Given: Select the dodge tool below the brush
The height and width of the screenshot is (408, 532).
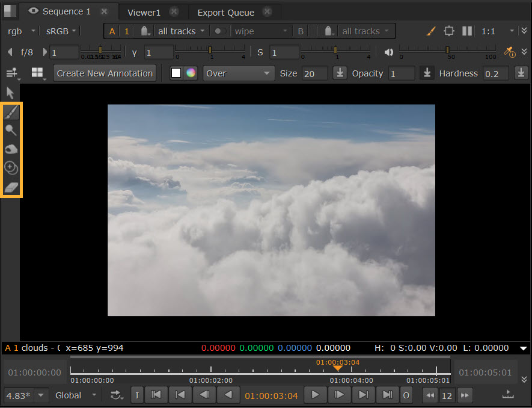Looking at the screenshot, I should click(11, 130).
